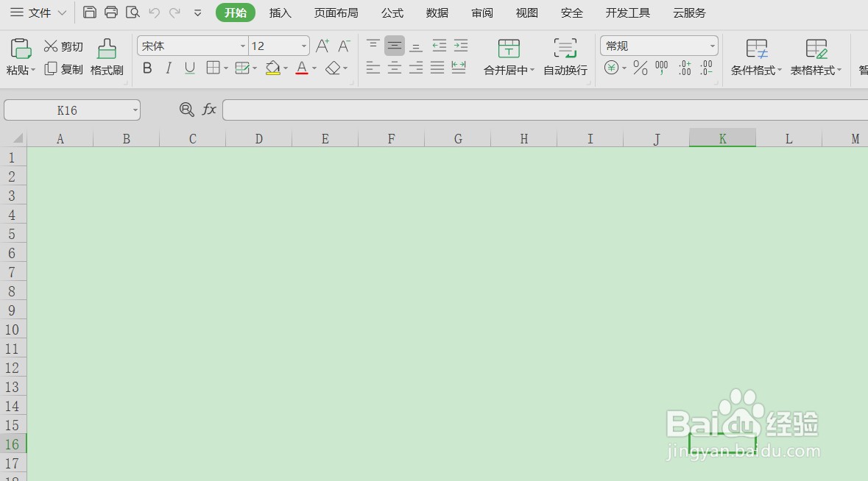Click the comma thousands separator icon
This screenshot has height=481, width=868.
pos(660,68)
